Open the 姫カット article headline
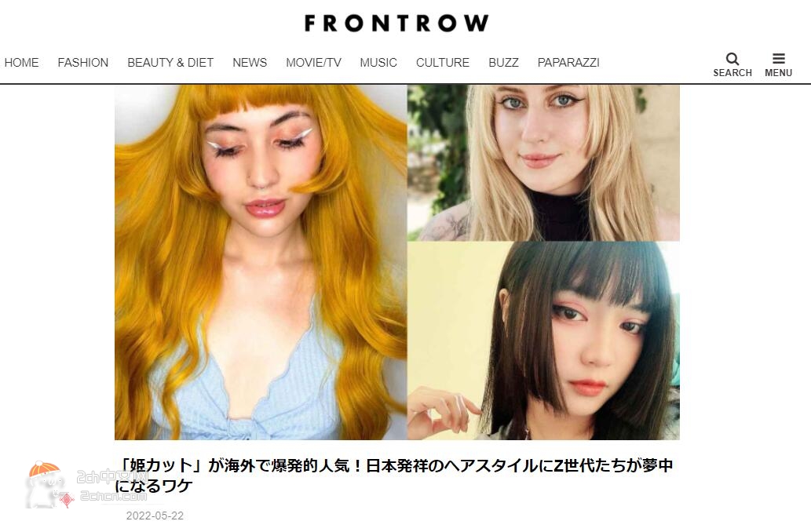The height and width of the screenshot is (532, 811). click(x=393, y=476)
